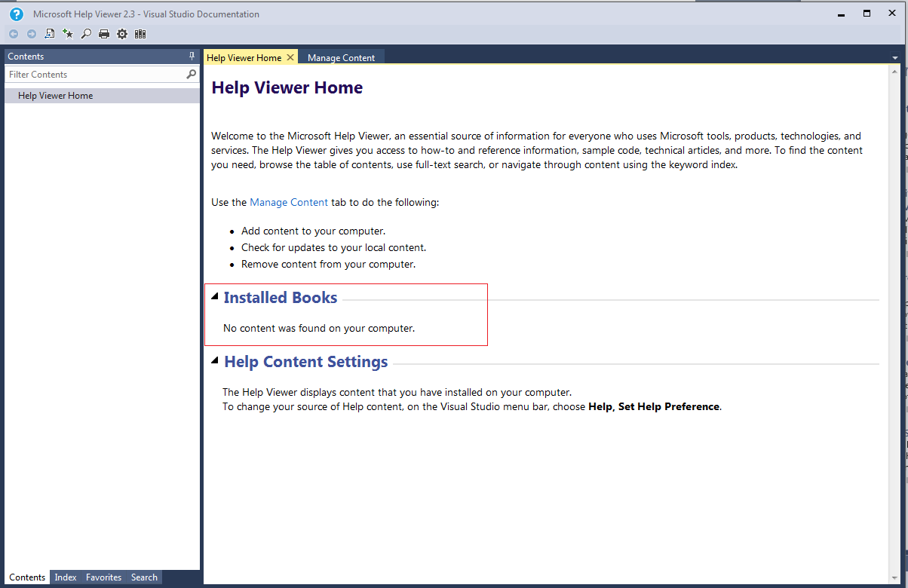Screen dimensions: 908x588
Task: Switch to the Contents bottom tab
Action: [x=27, y=577]
